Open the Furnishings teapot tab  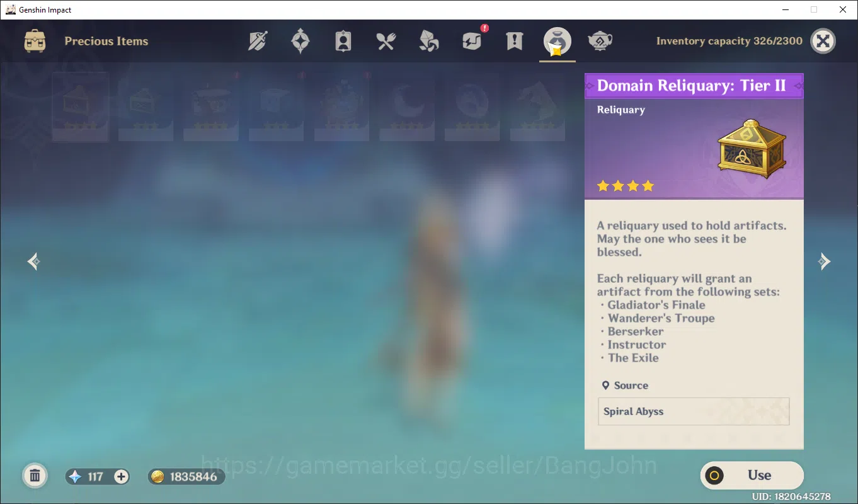(x=600, y=42)
